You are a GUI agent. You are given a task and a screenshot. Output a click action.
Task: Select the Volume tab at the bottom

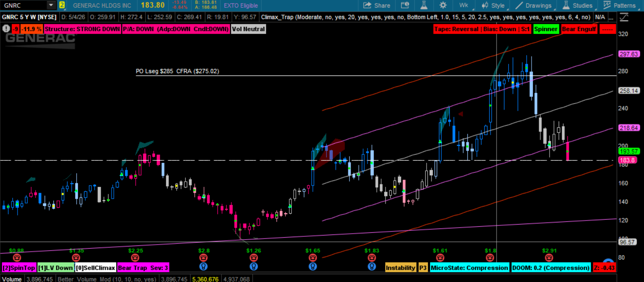tap(12, 279)
